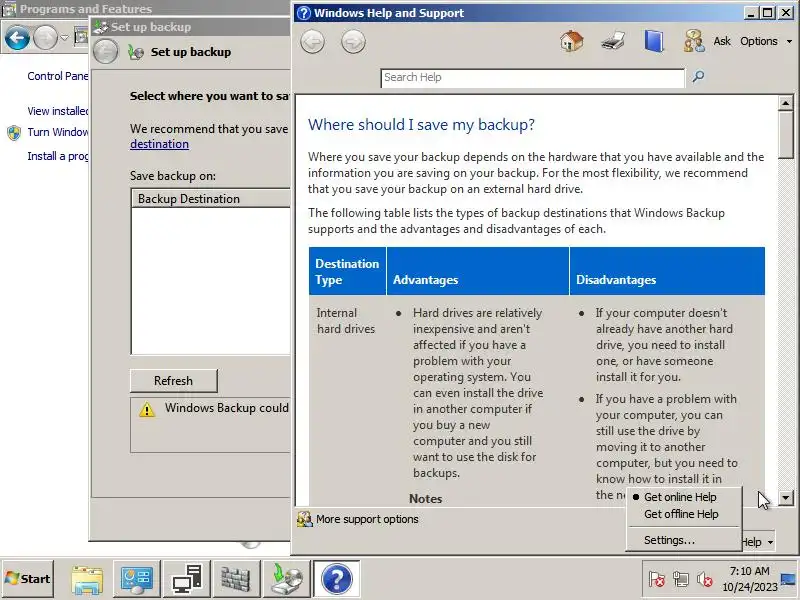
Task: Click the firewall brick wall taskbar icon
Action: point(236,579)
